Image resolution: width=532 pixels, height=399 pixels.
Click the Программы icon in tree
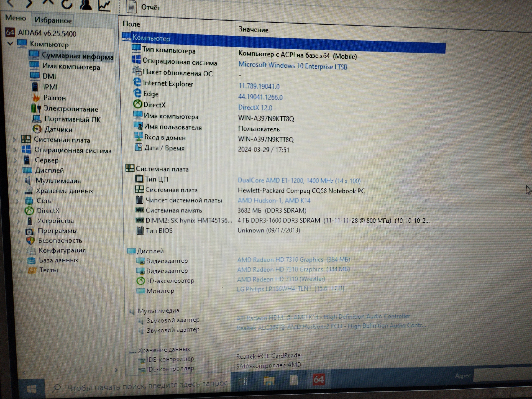tap(30, 231)
